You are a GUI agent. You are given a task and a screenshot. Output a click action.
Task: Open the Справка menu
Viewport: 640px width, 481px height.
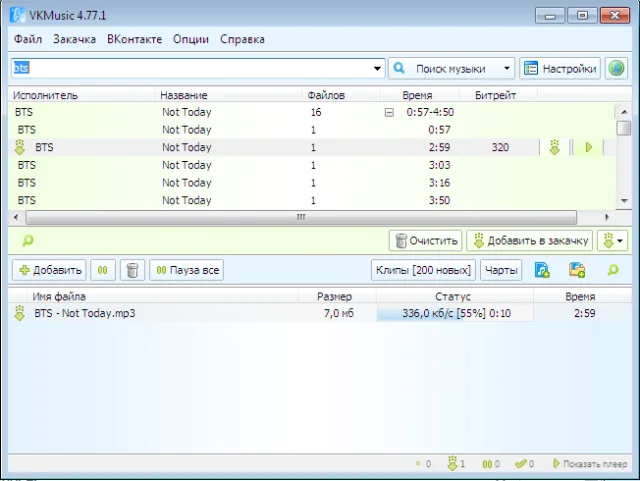242,39
